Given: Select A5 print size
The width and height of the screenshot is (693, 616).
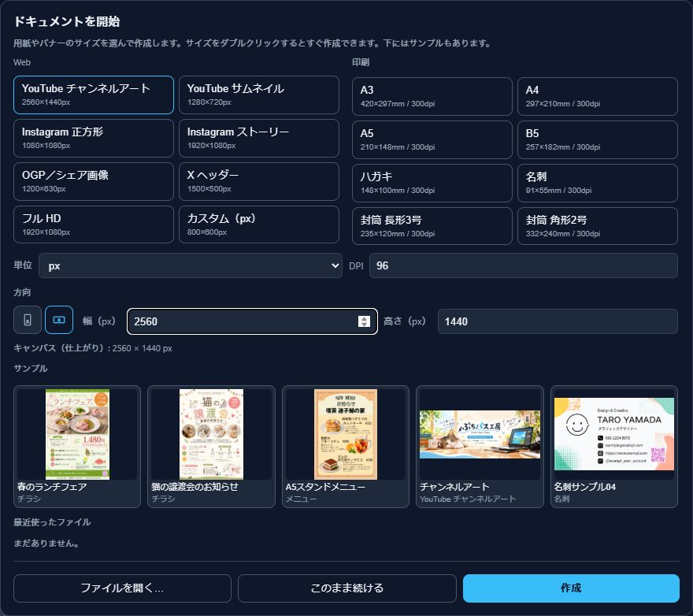Looking at the screenshot, I should [432, 139].
